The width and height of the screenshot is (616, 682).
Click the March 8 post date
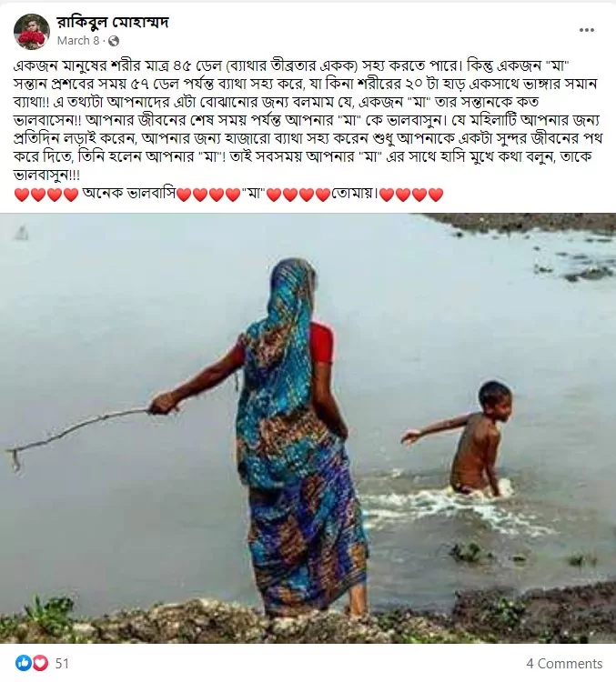(78, 40)
